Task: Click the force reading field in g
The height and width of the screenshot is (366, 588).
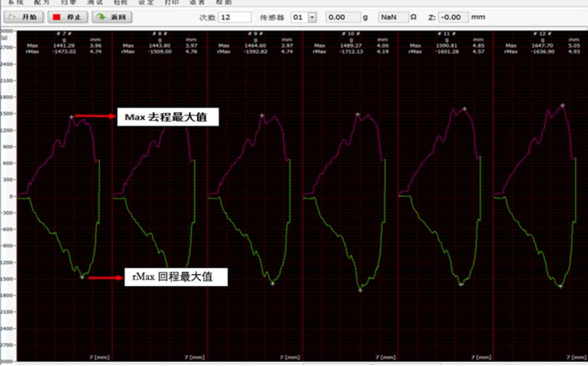Action: [x=342, y=18]
